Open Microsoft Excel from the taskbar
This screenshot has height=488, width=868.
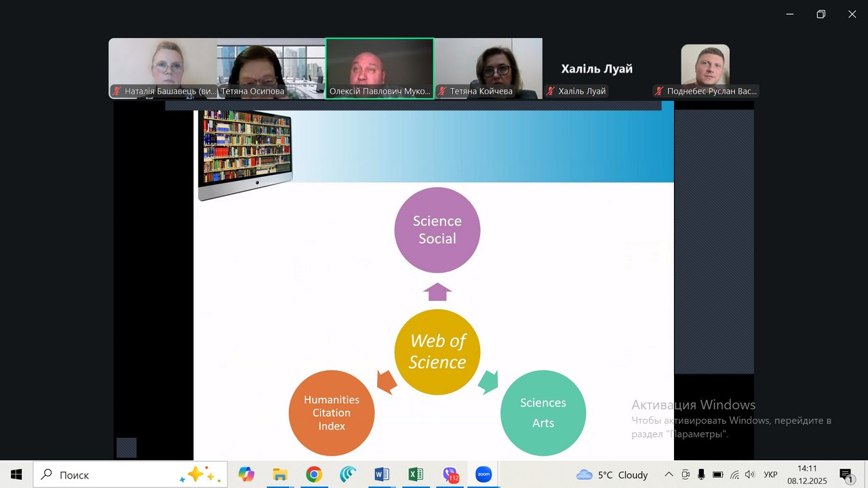(x=416, y=474)
